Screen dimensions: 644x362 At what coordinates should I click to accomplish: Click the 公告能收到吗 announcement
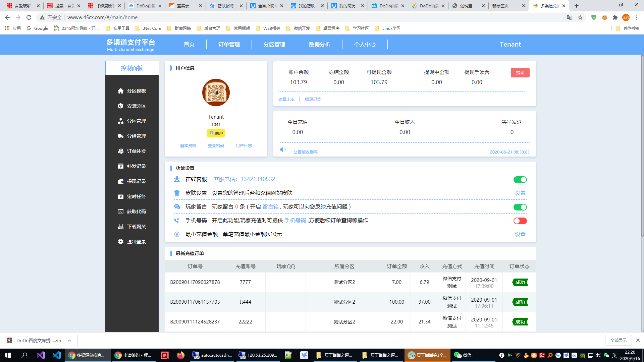click(306, 152)
